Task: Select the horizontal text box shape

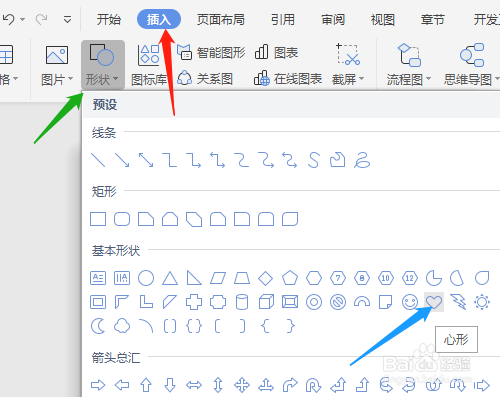Action: point(98,278)
